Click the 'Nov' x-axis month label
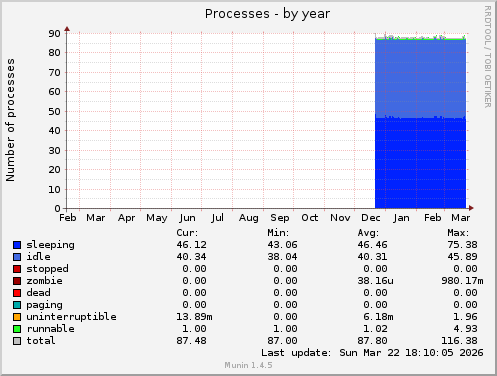Viewport: 497px width, 376px height. 340,218
